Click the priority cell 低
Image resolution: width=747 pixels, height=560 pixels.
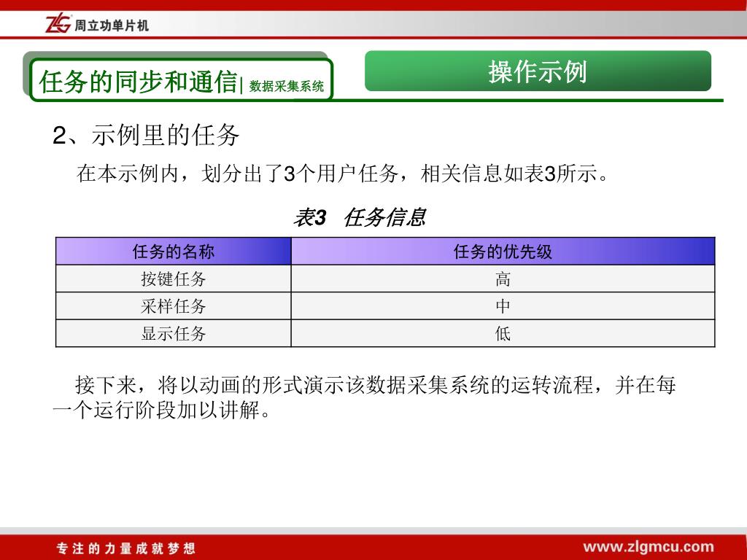503,333
